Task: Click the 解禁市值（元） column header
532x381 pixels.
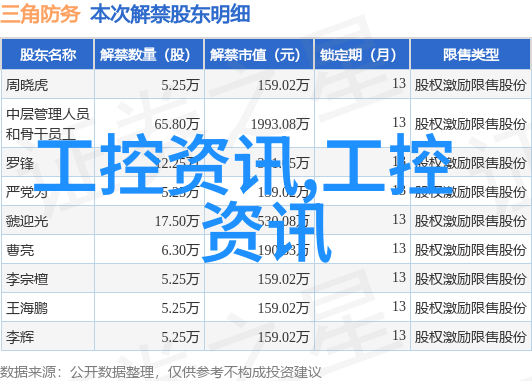Action: 259,55
